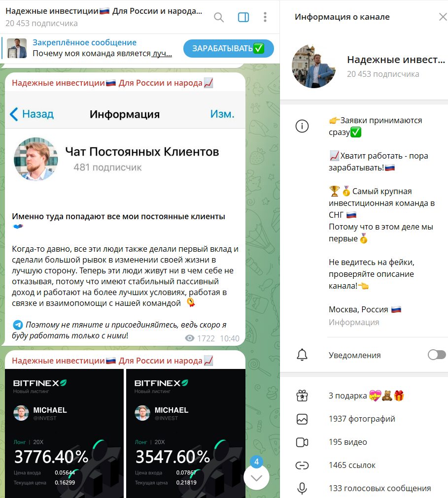Click the ЗАРАБАТЫВАТЬ button
This screenshot has height=498, width=448.
[229, 48]
